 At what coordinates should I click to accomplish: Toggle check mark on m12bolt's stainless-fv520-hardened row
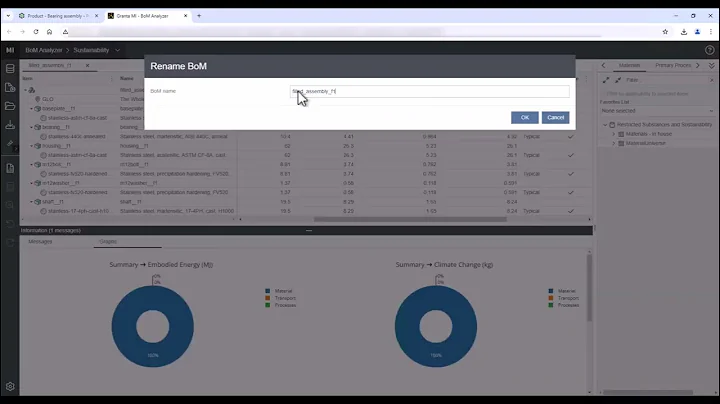(x=571, y=174)
